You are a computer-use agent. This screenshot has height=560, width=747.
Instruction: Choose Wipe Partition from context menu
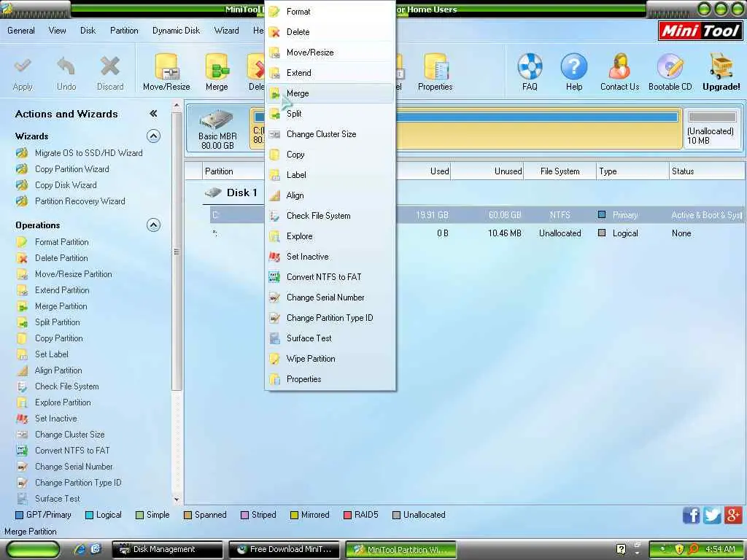coord(330,359)
